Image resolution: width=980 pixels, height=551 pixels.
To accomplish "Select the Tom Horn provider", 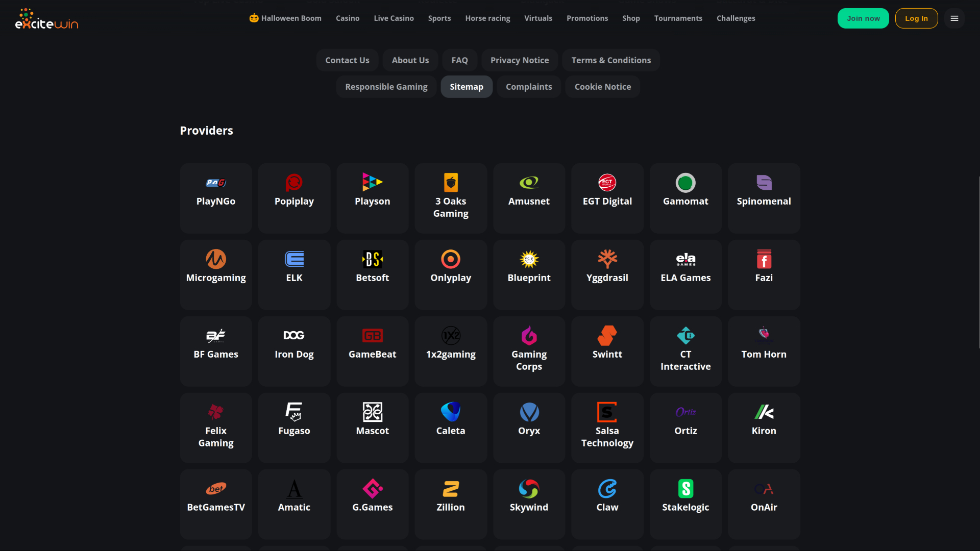I will pos(764,351).
